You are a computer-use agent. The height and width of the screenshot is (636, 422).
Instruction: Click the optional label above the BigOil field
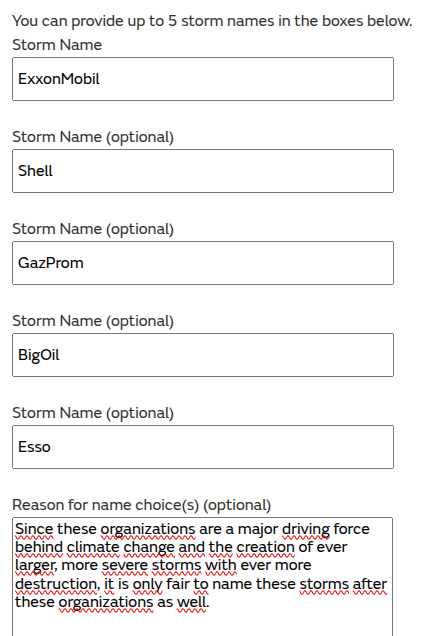click(x=93, y=321)
